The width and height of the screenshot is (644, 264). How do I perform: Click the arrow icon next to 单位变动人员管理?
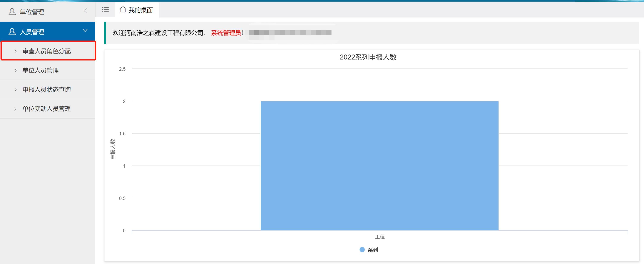point(15,109)
